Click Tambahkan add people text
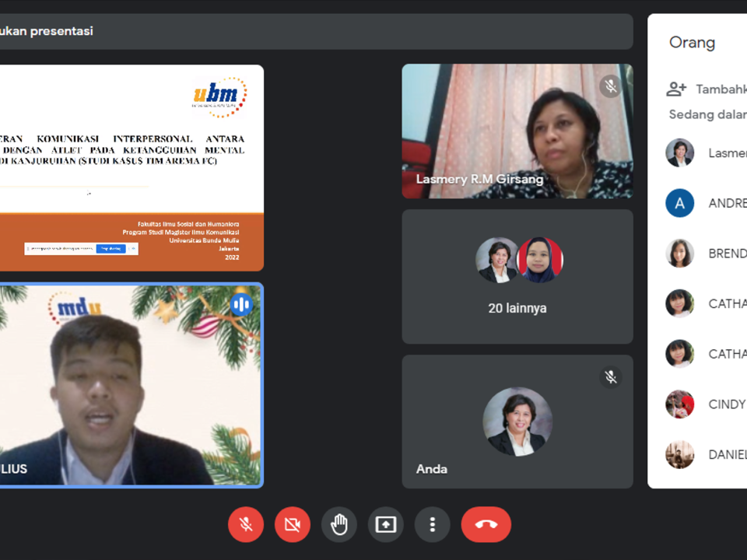Viewport: 747px width, 560px height. [x=721, y=89]
